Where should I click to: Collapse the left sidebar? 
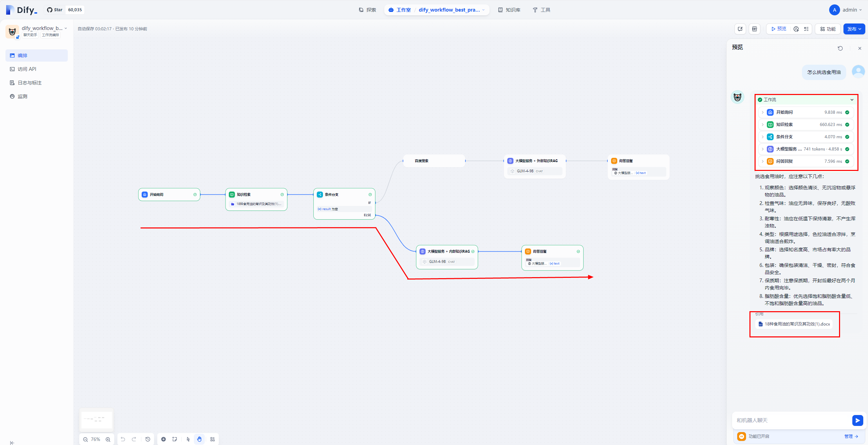tap(12, 443)
